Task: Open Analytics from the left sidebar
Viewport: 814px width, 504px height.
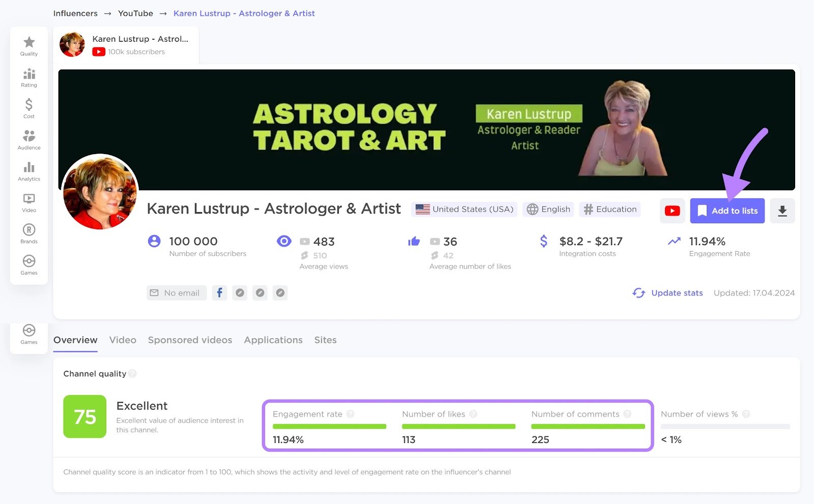Action: click(28, 171)
